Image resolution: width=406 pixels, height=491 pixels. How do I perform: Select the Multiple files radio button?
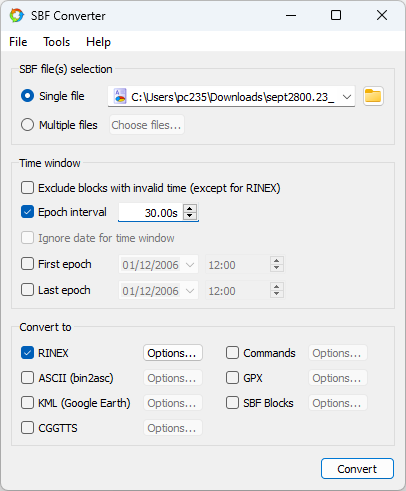[x=27, y=125]
